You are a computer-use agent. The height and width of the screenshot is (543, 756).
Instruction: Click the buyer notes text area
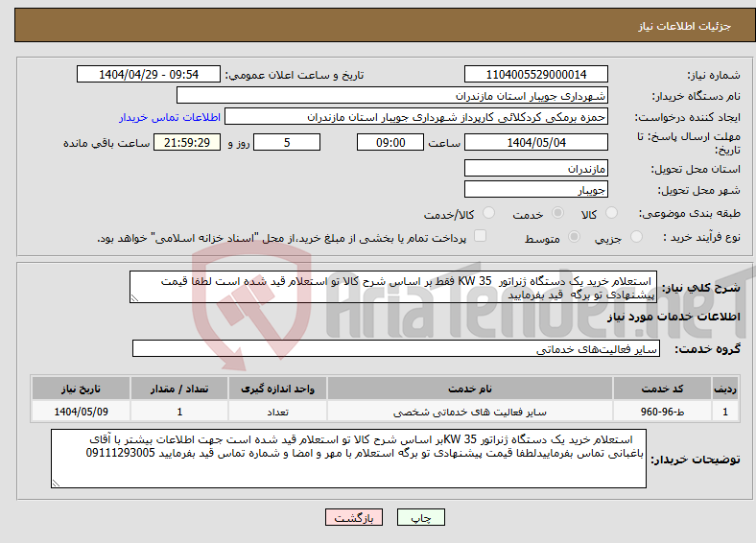[x=348, y=459]
